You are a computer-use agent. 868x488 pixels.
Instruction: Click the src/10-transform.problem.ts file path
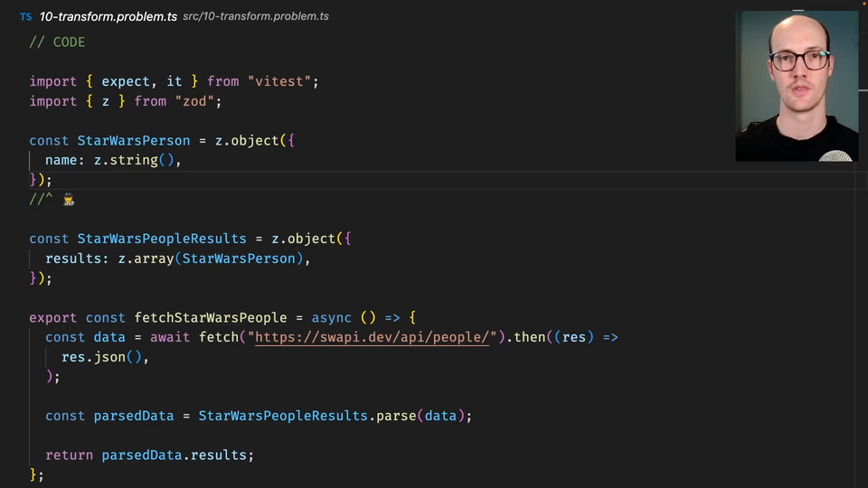coord(256,17)
